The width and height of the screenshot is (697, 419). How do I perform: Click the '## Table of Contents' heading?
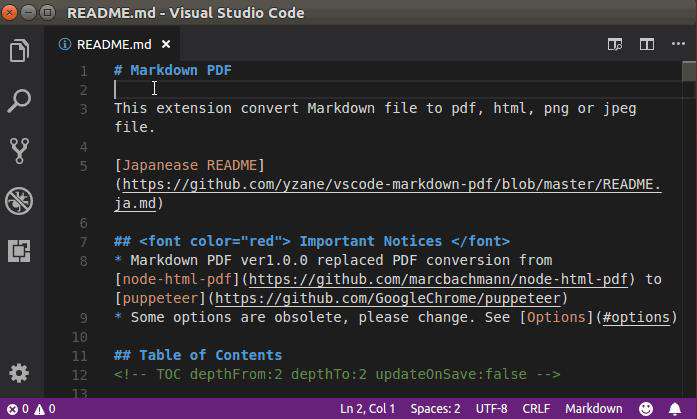click(198, 355)
